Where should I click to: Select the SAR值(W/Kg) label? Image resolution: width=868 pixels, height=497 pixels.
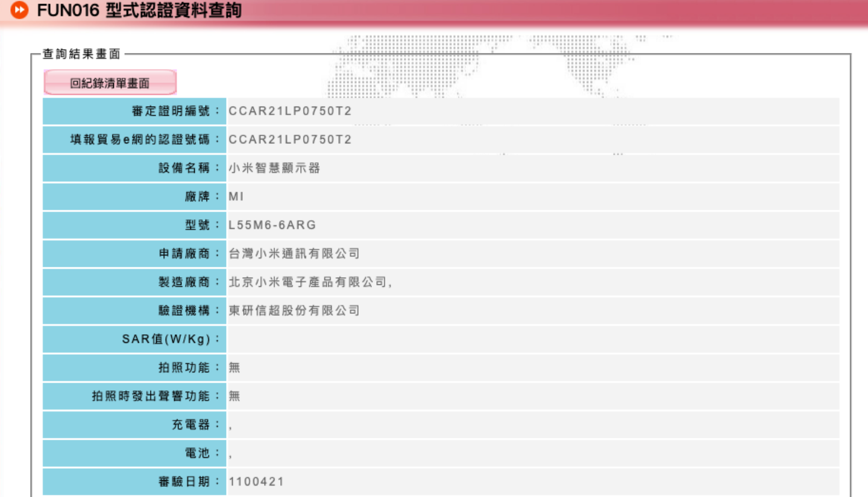[171, 339]
